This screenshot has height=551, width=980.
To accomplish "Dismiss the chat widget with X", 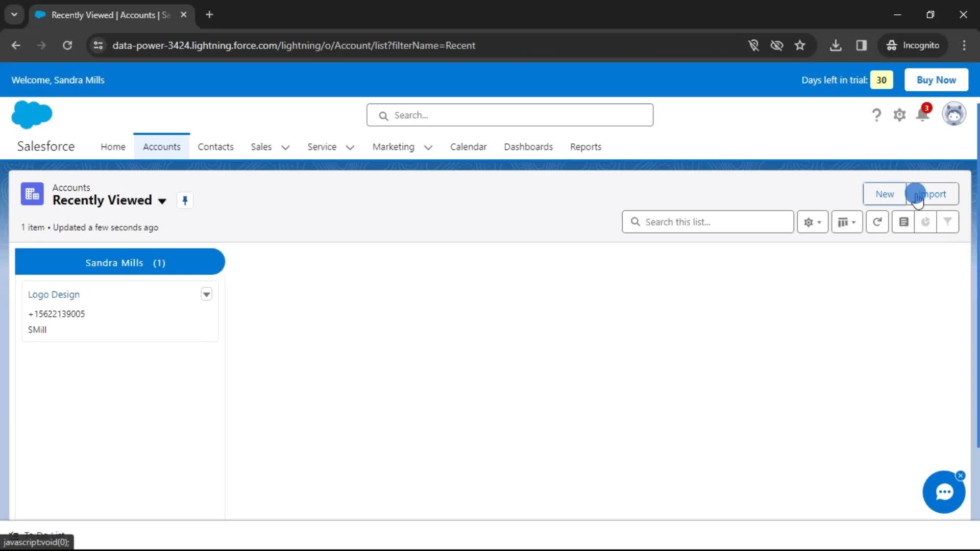I will [960, 475].
